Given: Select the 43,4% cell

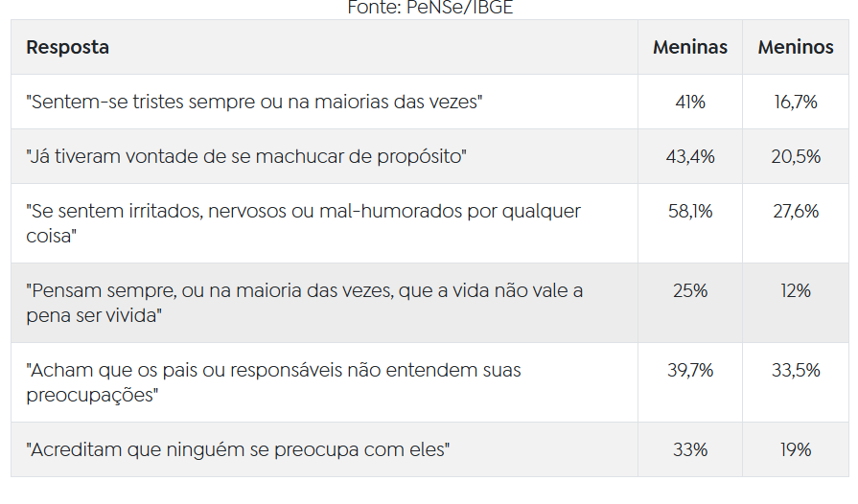Looking at the screenshot, I should pyautogui.click(x=689, y=156).
